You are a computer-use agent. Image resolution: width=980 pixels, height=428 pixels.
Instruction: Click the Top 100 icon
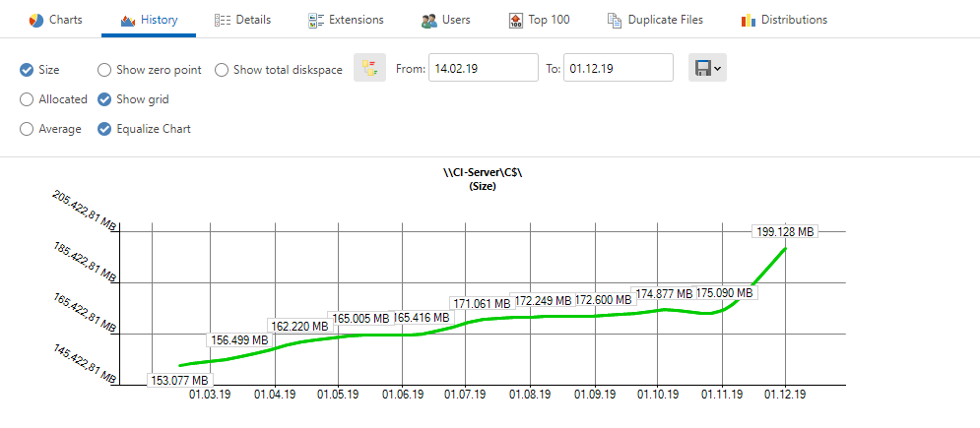pyautogui.click(x=516, y=20)
